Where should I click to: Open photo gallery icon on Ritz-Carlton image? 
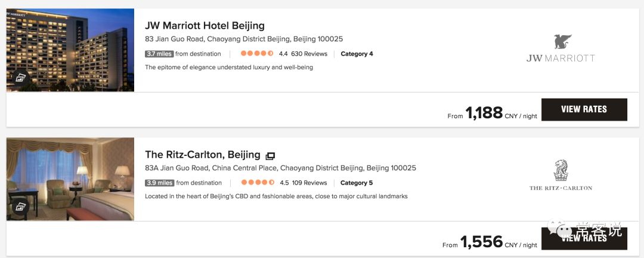click(x=20, y=207)
